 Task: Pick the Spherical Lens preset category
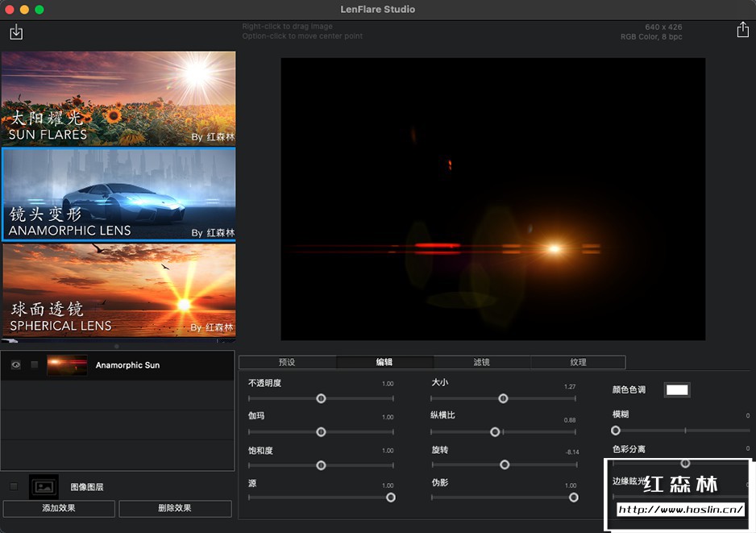click(x=118, y=289)
